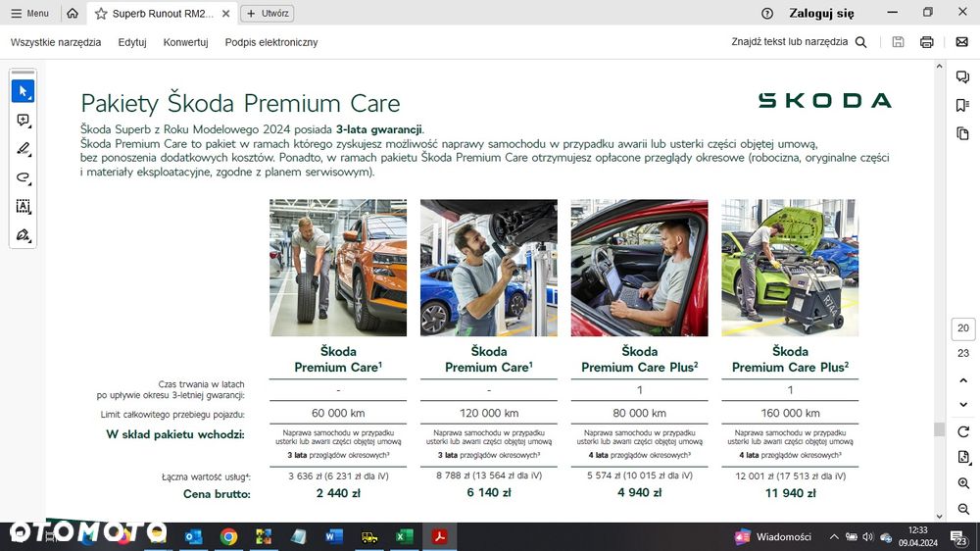Click Znajdź tekst lub narzędzia search field
The image size is (980, 551).
coord(789,42)
